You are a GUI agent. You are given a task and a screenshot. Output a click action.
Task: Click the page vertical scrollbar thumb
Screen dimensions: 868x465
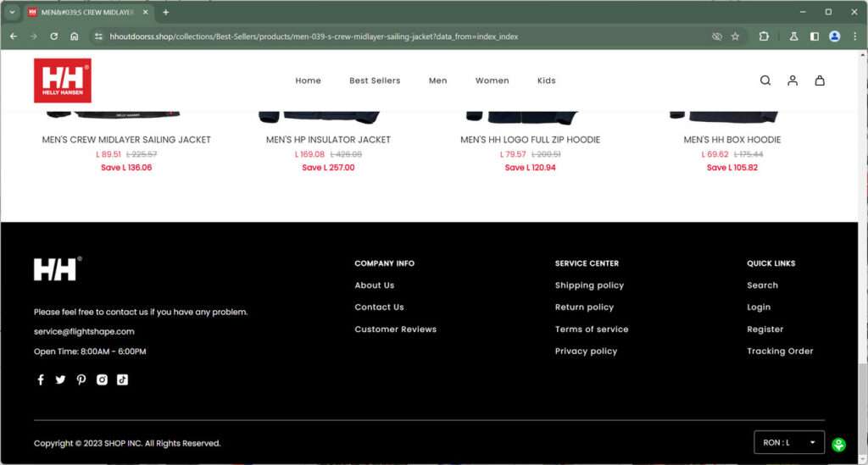[862, 409]
